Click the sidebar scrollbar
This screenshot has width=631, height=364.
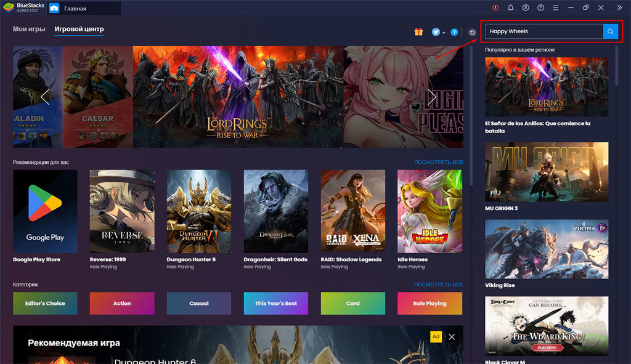click(616, 67)
